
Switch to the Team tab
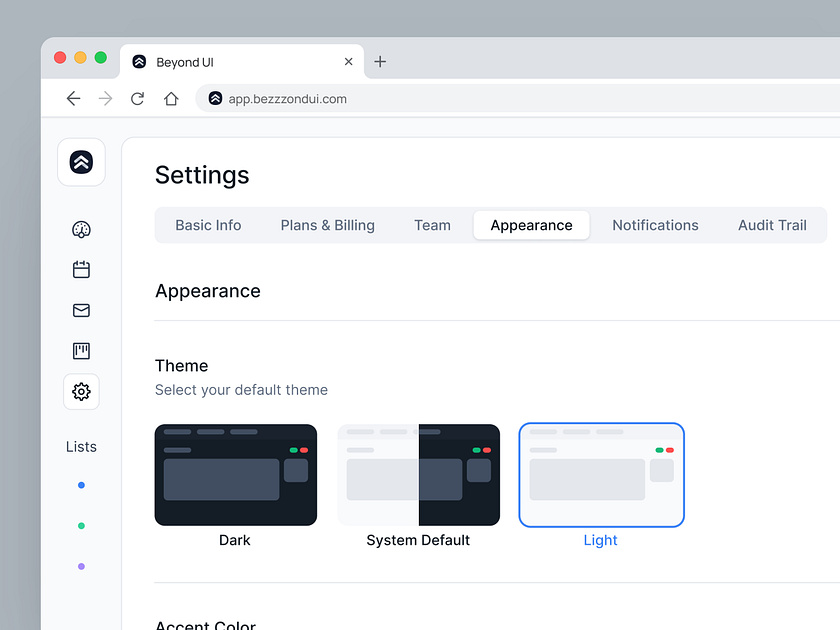point(432,225)
